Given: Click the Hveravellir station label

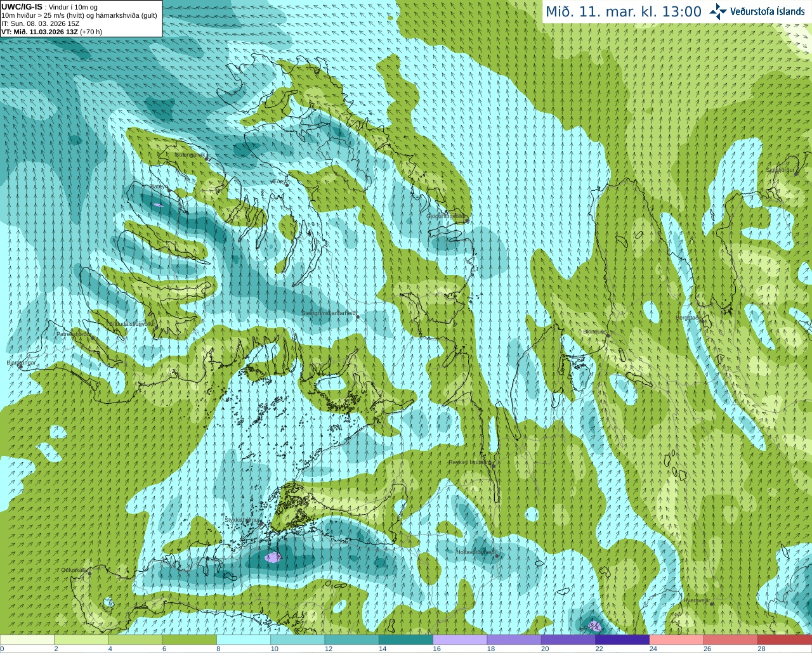Looking at the screenshot, I should [696, 600].
